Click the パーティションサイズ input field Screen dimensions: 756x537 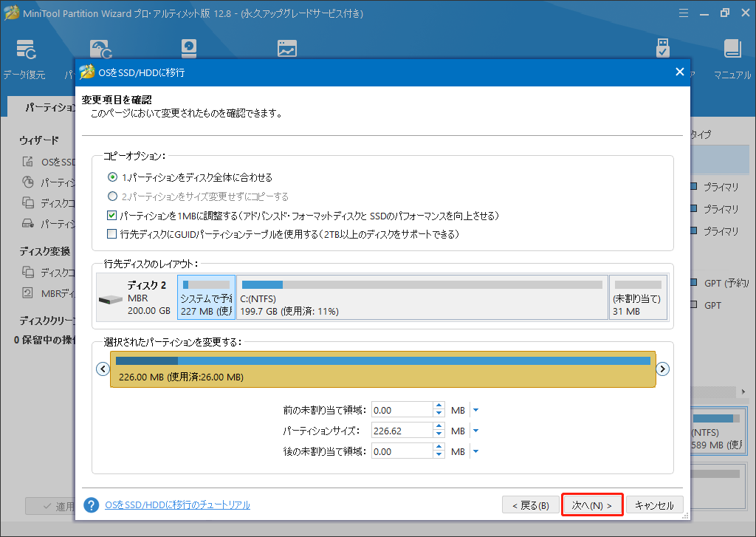click(x=401, y=431)
